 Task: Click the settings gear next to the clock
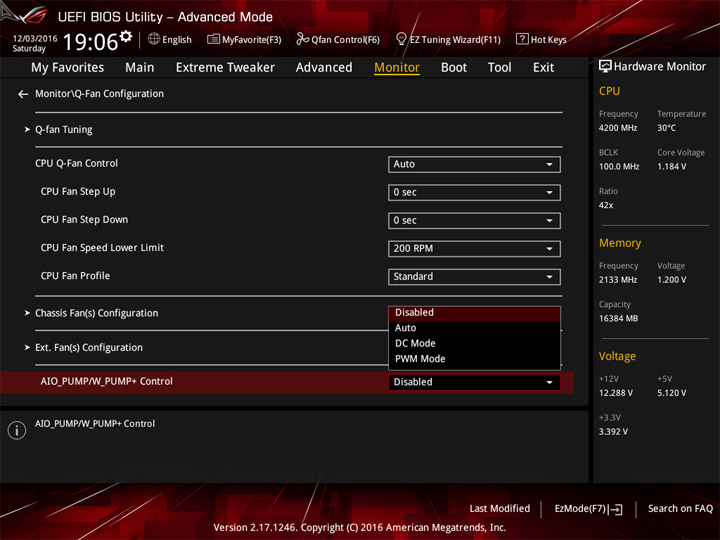(x=125, y=37)
